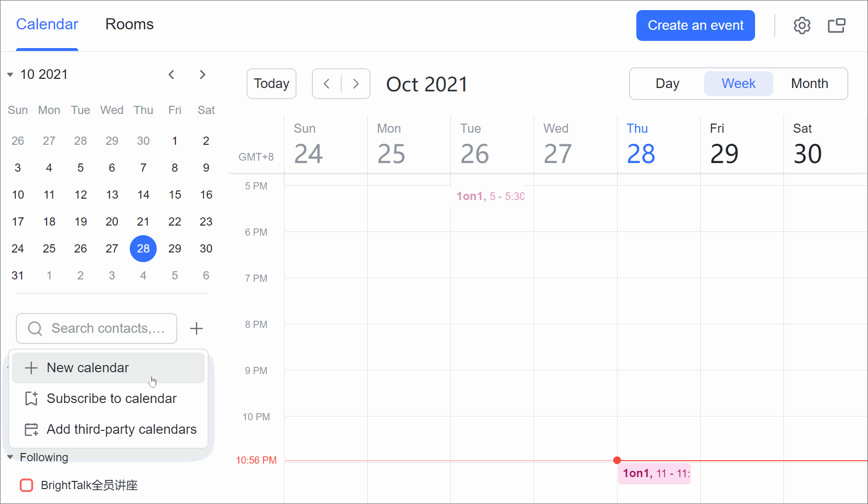Jump to Today
Screen dimensions: 868x504
point(271,84)
